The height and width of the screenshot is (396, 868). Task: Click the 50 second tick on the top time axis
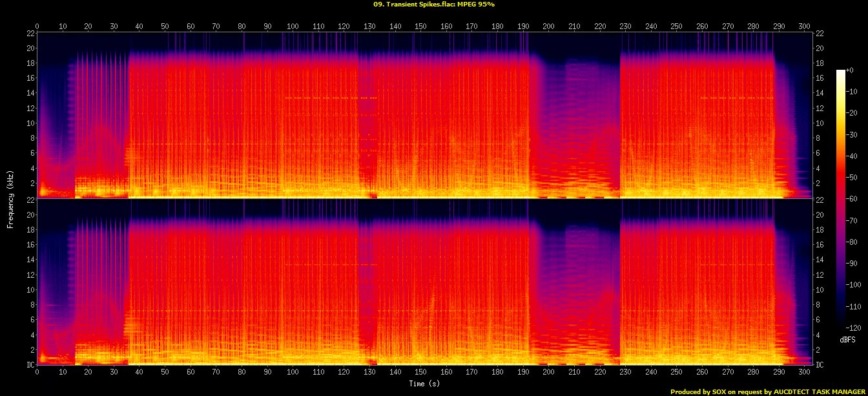point(165,26)
